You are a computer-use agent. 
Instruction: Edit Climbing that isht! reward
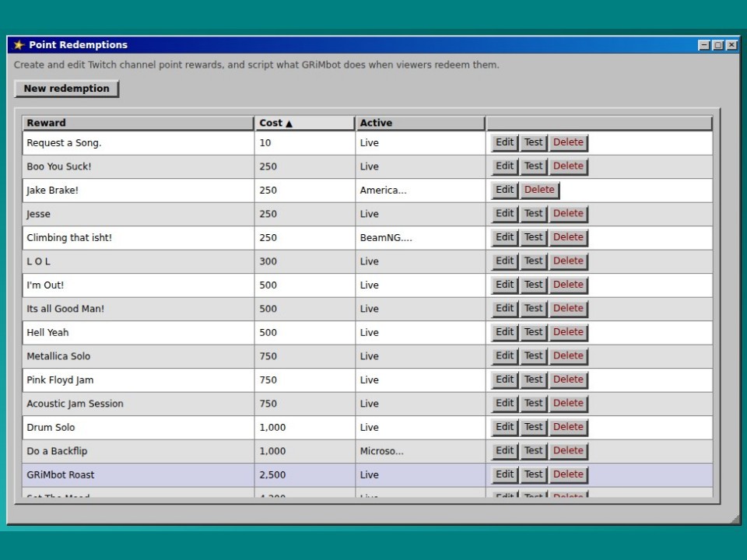(504, 237)
